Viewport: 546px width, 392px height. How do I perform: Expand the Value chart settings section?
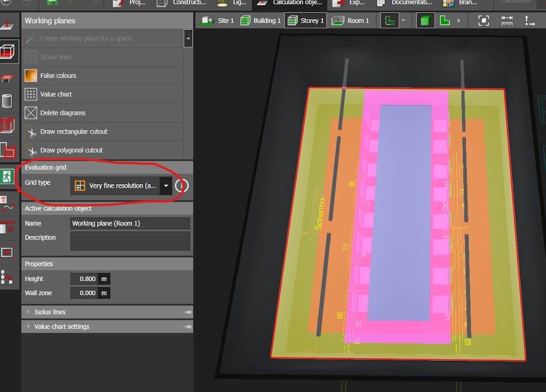(x=107, y=327)
